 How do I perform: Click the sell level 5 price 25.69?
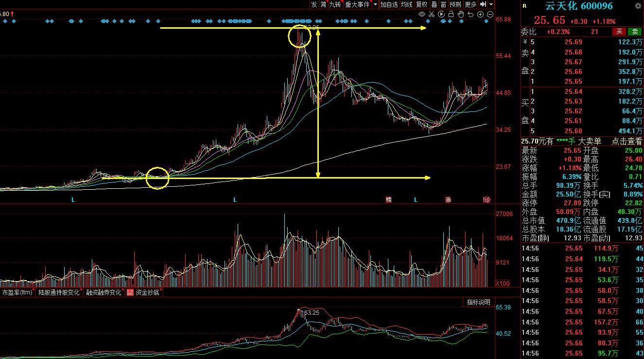pyautogui.click(x=574, y=42)
